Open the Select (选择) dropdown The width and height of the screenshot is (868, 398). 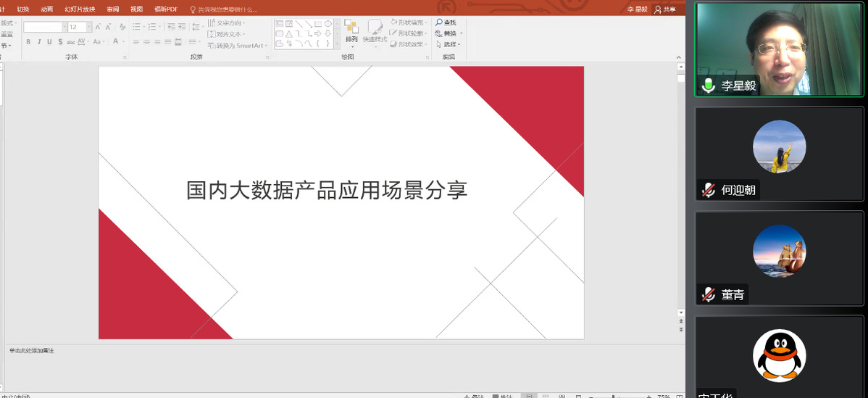(449, 44)
